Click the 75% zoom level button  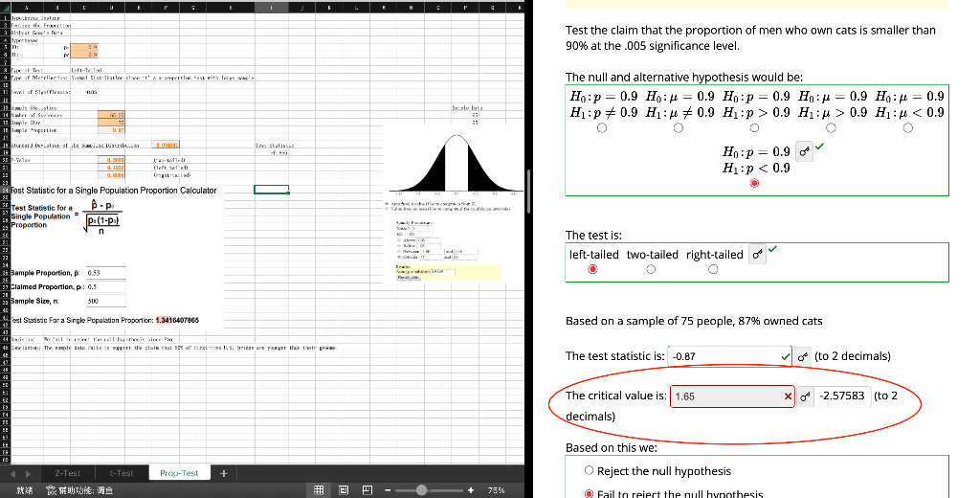click(497, 490)
